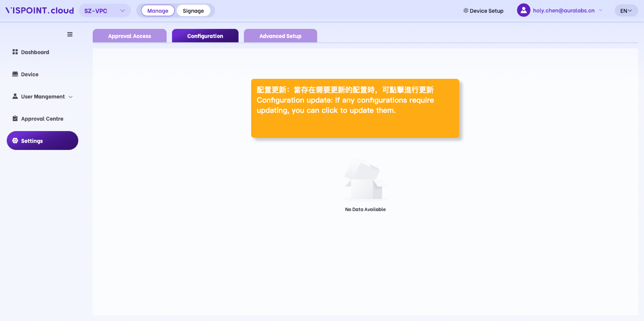Open account menu chevron beside email
This screenshot has height=321, width=644.
click(601, 10)
